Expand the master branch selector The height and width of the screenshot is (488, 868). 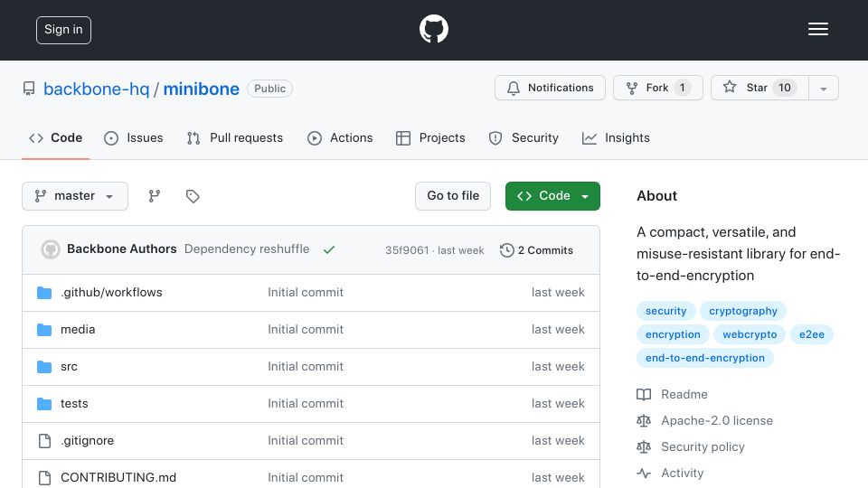coord(75,196)
